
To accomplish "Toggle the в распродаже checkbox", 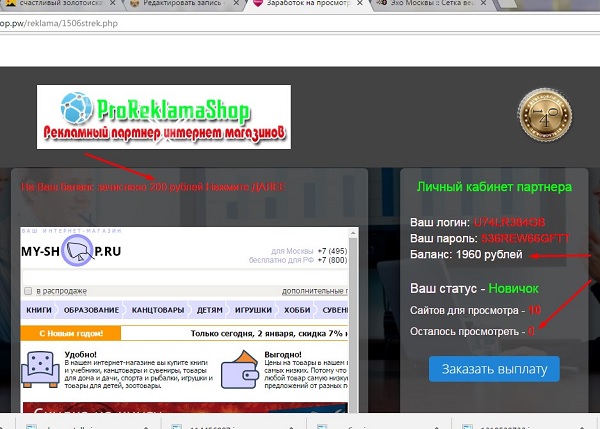I will pos(28,291).
